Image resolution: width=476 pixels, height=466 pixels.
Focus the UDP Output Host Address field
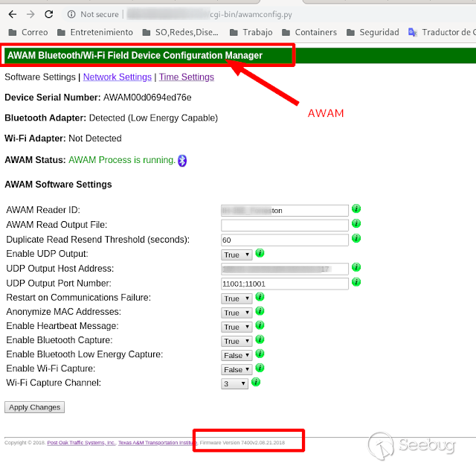pyautogui.click(x=285, y=269)
